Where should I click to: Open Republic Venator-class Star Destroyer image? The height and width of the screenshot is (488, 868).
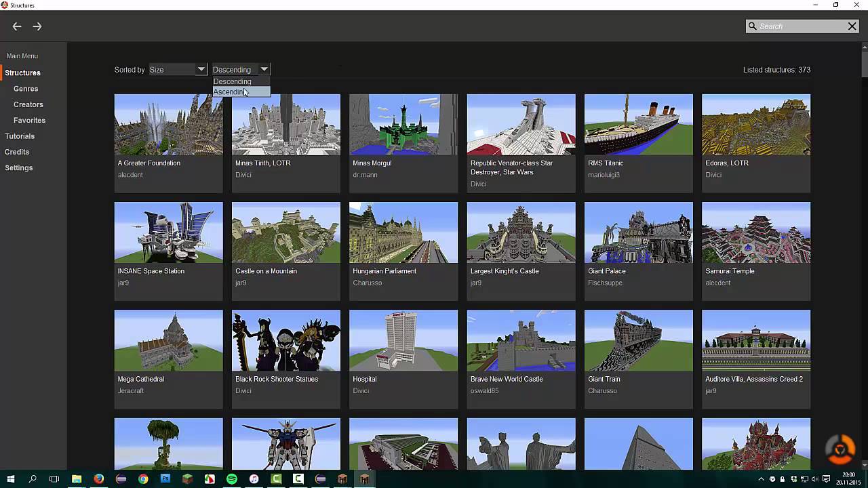[x=521, y=125]
